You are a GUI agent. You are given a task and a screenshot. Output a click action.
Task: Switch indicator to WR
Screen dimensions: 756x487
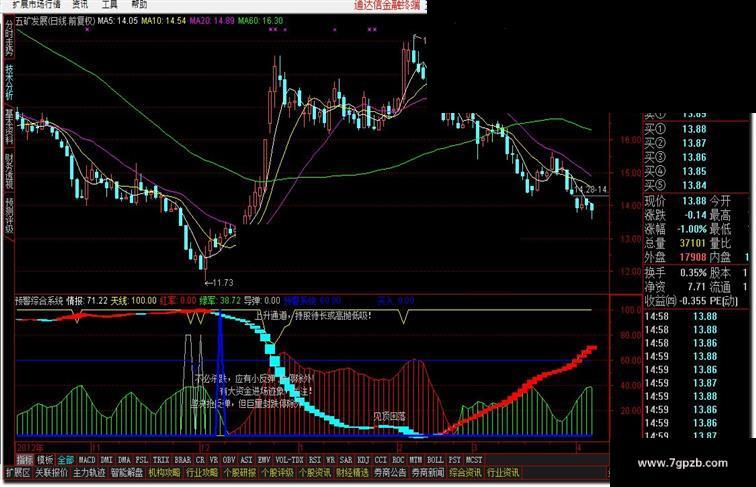pyautogui.click(x=330, y=460)
